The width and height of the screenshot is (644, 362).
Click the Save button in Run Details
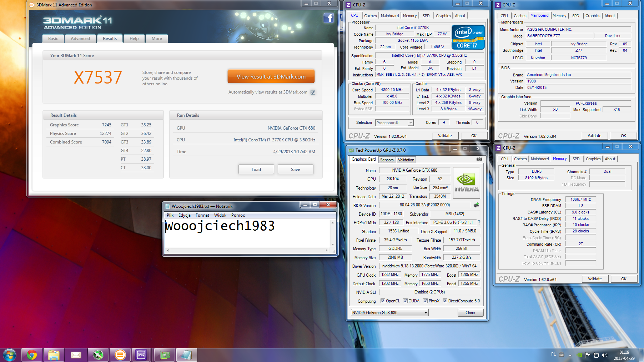[x=296, y=169]
